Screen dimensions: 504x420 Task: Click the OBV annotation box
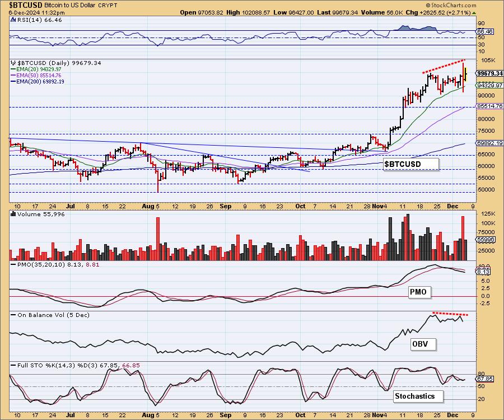pos(423,344)
